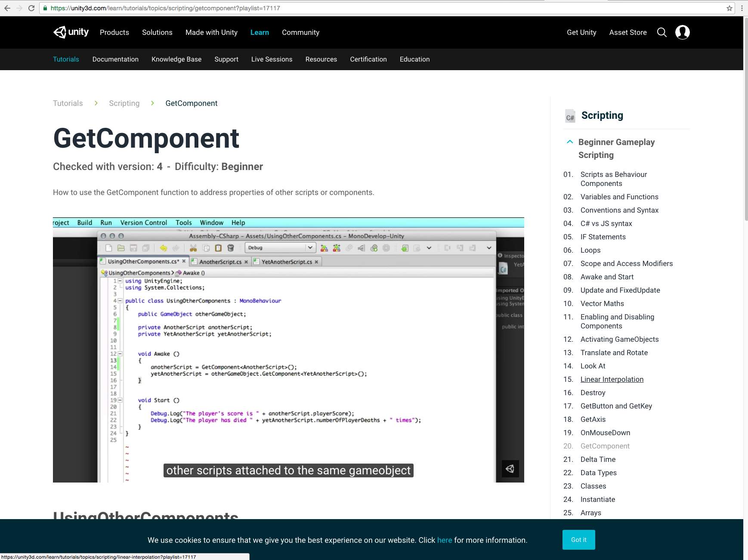
Task: Open the user account avatar icon
Action: (x=683, y=32)
